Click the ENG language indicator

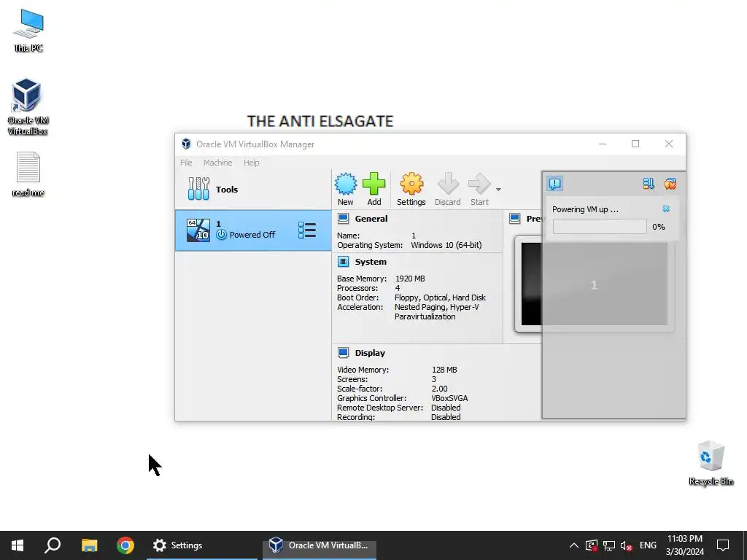coord(648,545)
